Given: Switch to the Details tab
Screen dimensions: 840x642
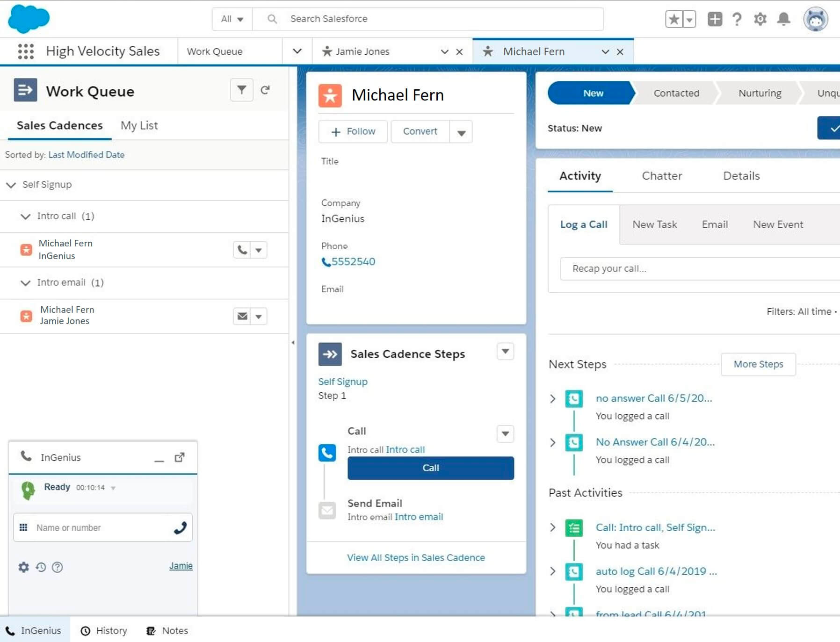Looking at the screenshot, I should tap(741, 176).
